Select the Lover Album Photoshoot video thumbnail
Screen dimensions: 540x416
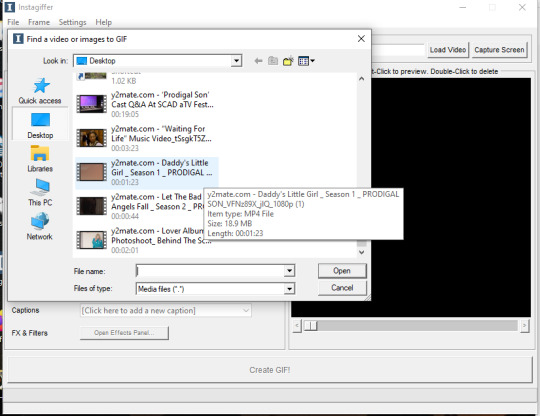tap(92, 240)
